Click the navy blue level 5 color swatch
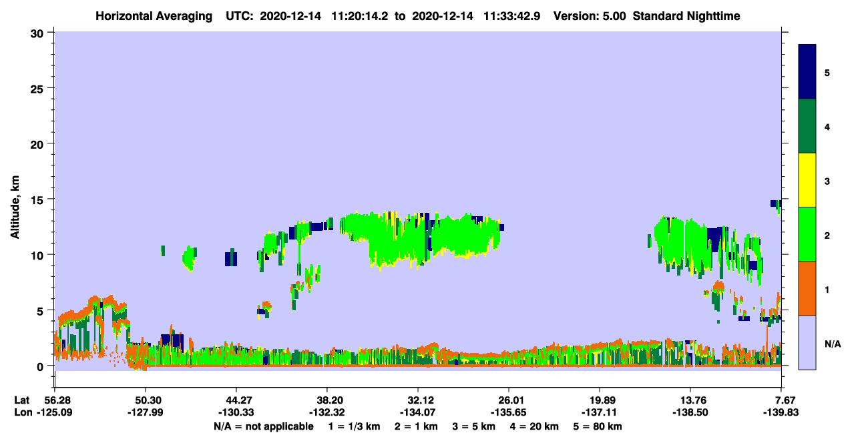Screen dimensions: 868x445 [807, 71]
